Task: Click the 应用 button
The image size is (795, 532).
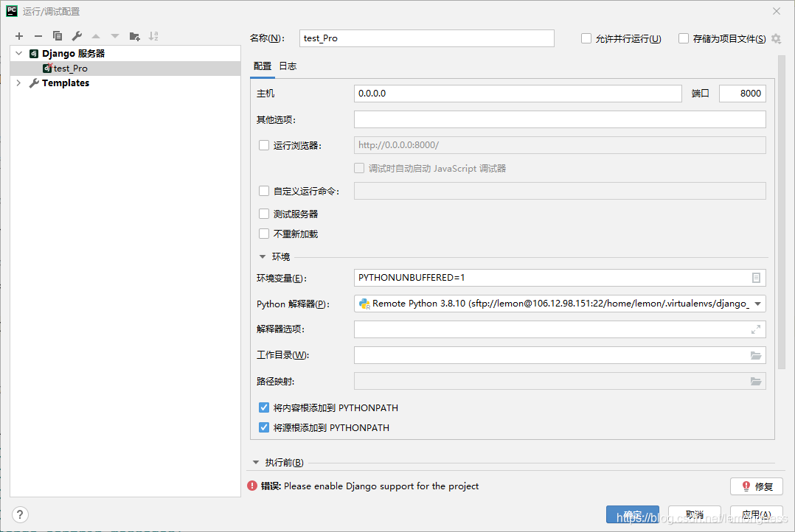Action: pos(757,514)
